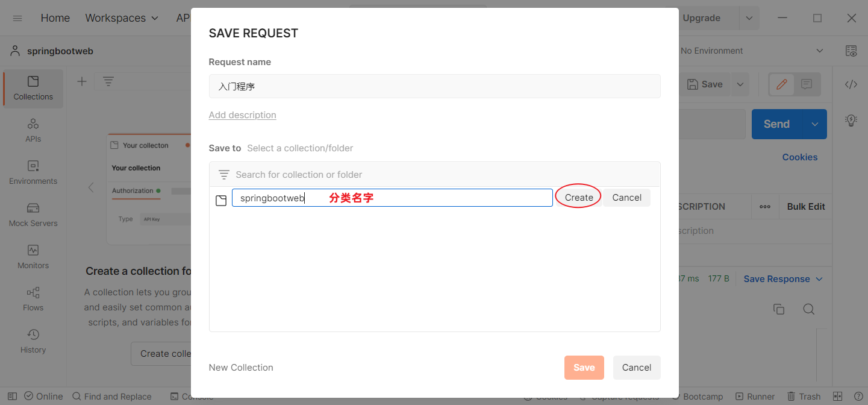Open Mock Servers in sidebar
This screenshot has height=405, width=868.
click(x=33, y=215)
